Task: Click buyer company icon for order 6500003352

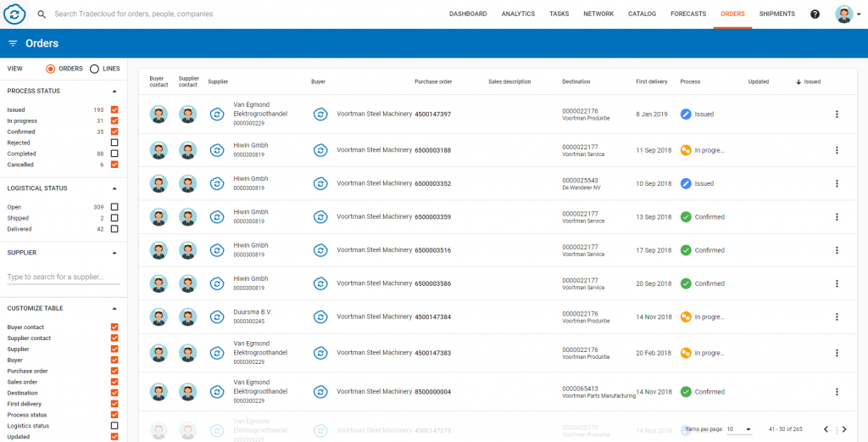Action: [x=320, y=183]
